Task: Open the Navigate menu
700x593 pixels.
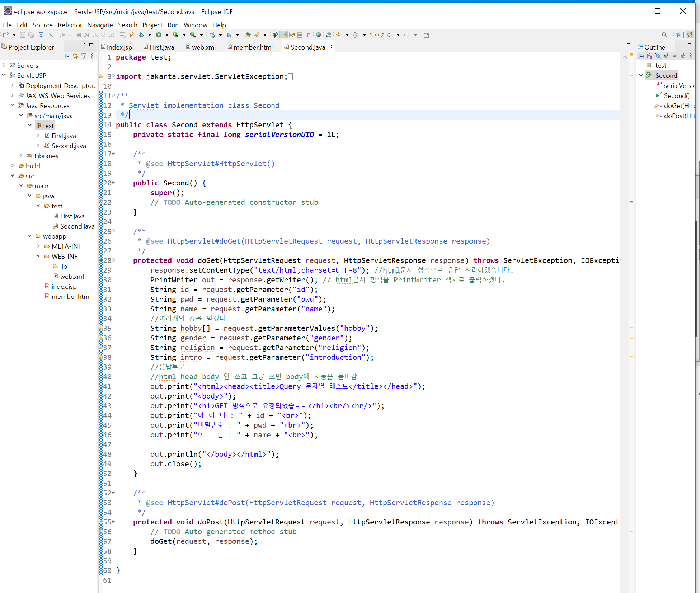Action: click(100, 25)
